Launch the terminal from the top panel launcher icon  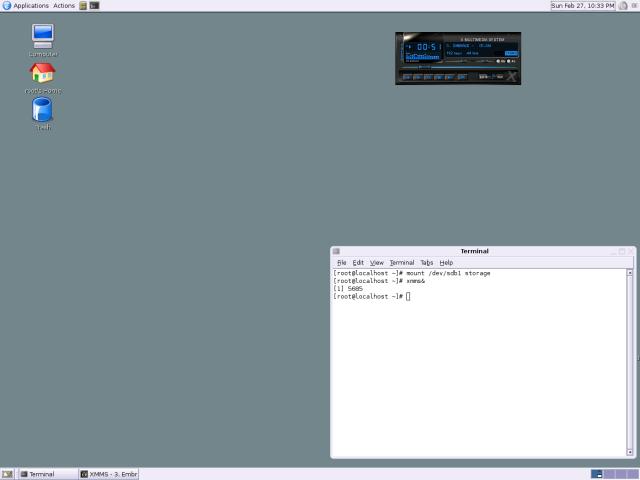(x=94, y=6)
